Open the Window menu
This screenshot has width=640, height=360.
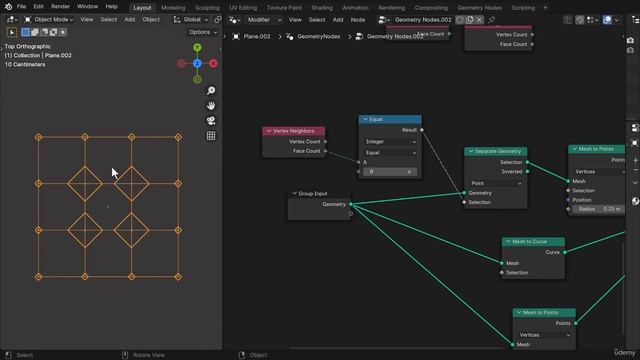(x=87, y=7)
